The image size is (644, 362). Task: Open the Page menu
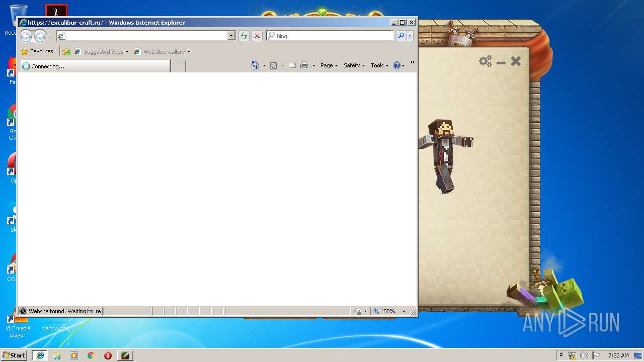(x=329, y=65)
